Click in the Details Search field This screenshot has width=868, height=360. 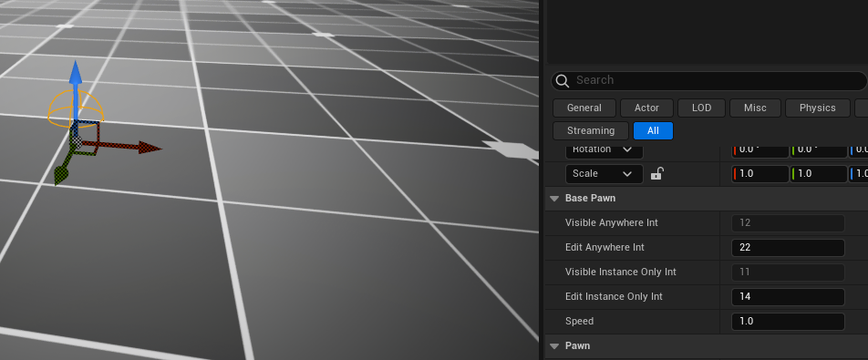point(708,81)
